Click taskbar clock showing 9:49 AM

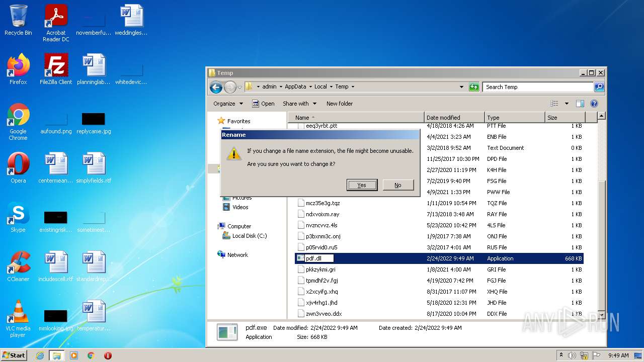pyautogui.click(x=618, y=355)
